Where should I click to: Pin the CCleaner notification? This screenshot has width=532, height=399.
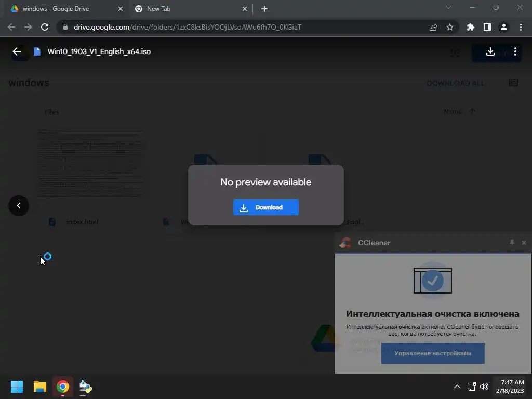click(512, 242)
